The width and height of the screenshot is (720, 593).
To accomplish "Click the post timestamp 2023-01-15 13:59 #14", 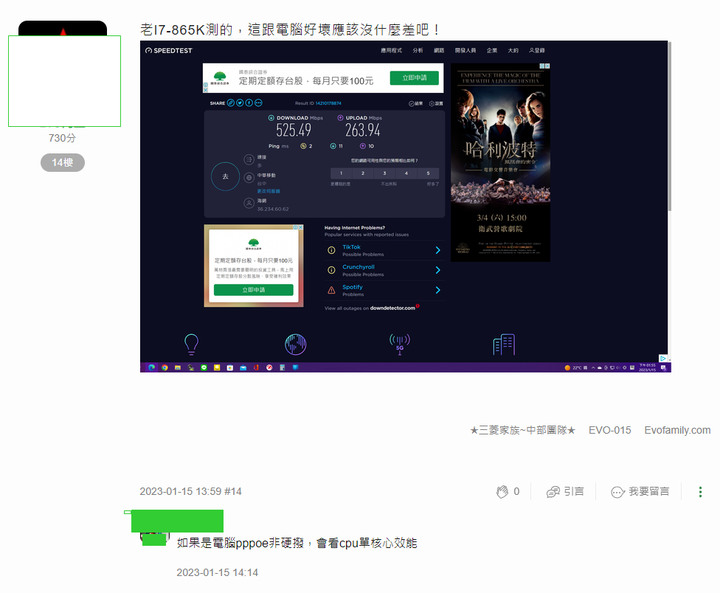I will tap(191, 491).
